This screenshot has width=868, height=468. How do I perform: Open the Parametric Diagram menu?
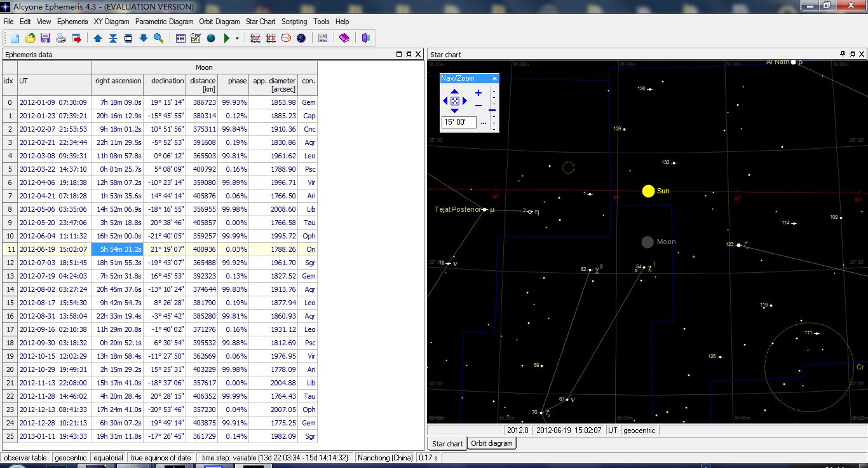[x=164, y=22]
